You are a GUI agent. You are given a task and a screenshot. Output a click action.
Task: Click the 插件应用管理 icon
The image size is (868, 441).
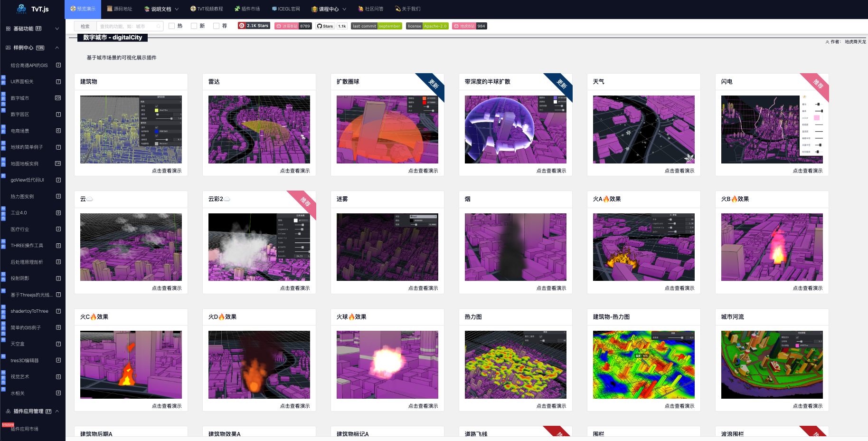pos(8,411)
